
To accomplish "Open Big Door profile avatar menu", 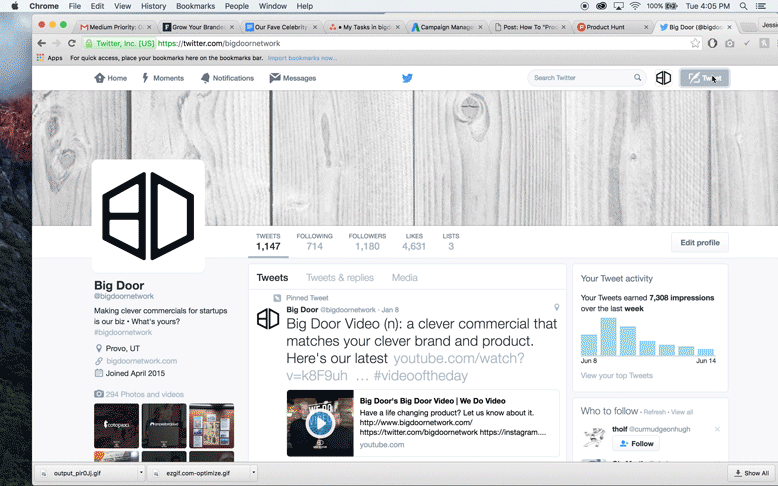I will coord(663,78).
